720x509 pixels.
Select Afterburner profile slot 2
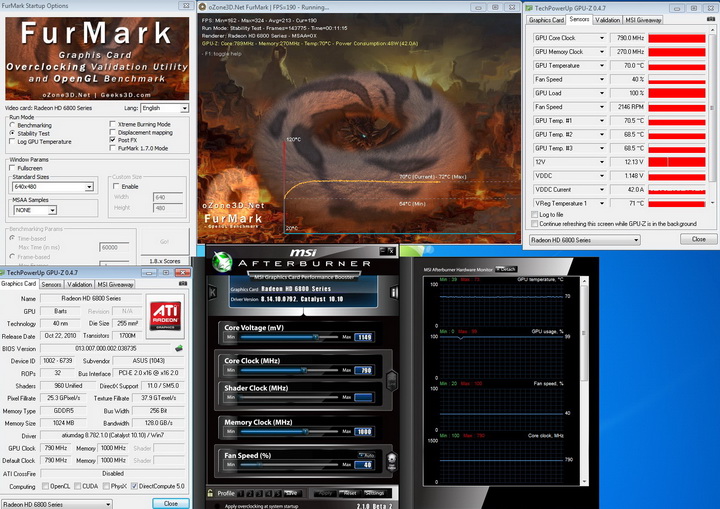pos(251,493)
